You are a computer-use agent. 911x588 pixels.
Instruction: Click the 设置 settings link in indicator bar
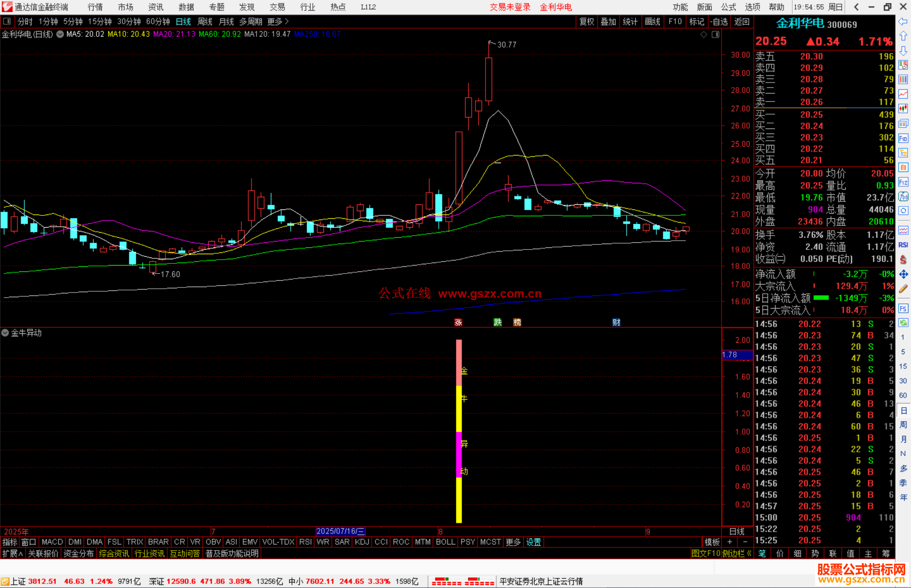(534, 542)
